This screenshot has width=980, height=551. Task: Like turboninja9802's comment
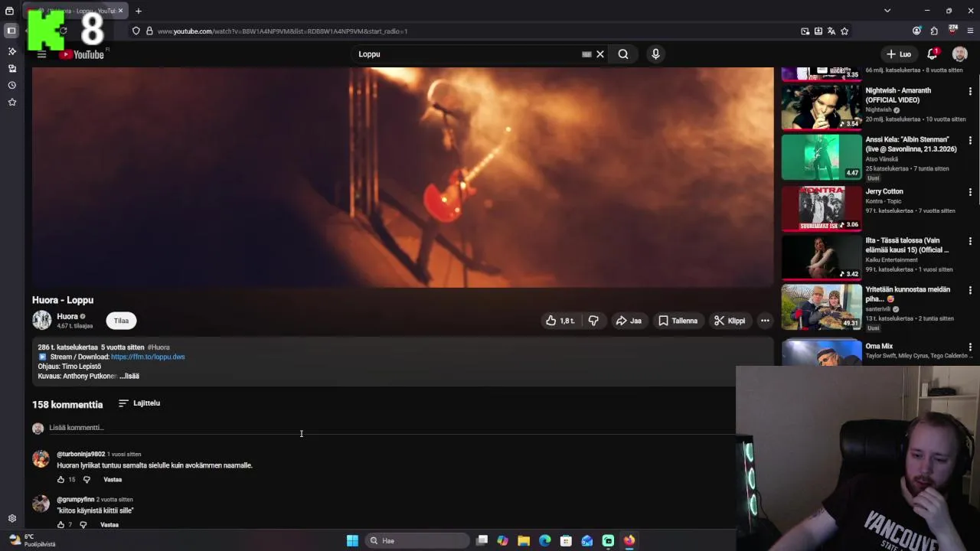pos(60,480)
